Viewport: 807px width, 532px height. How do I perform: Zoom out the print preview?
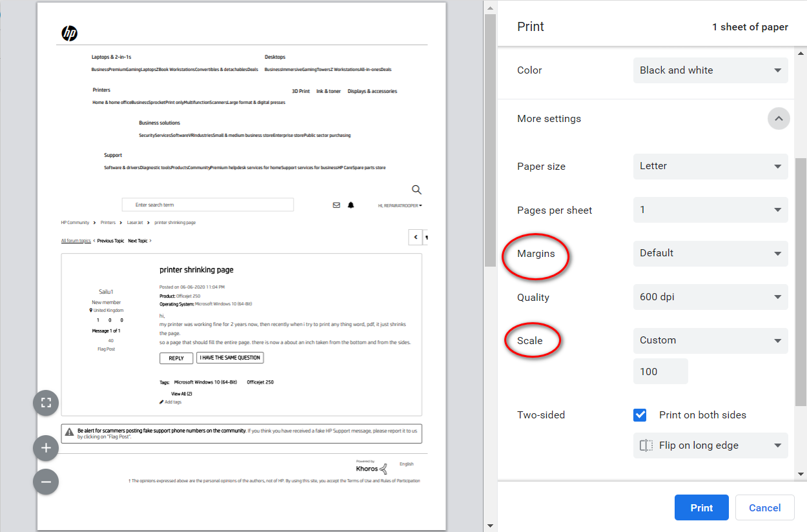click(x=46, y=481)
